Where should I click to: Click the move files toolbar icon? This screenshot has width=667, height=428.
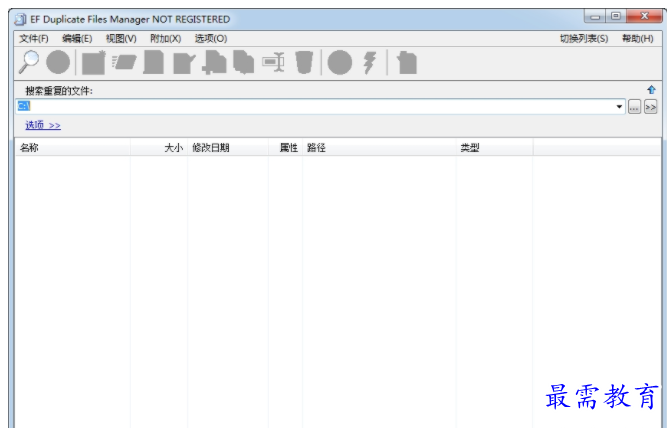[x=214, y=63]
